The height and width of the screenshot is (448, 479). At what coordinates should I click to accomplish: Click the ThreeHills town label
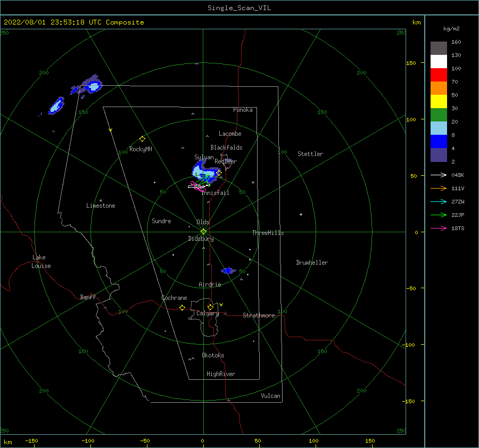[268, 233]
